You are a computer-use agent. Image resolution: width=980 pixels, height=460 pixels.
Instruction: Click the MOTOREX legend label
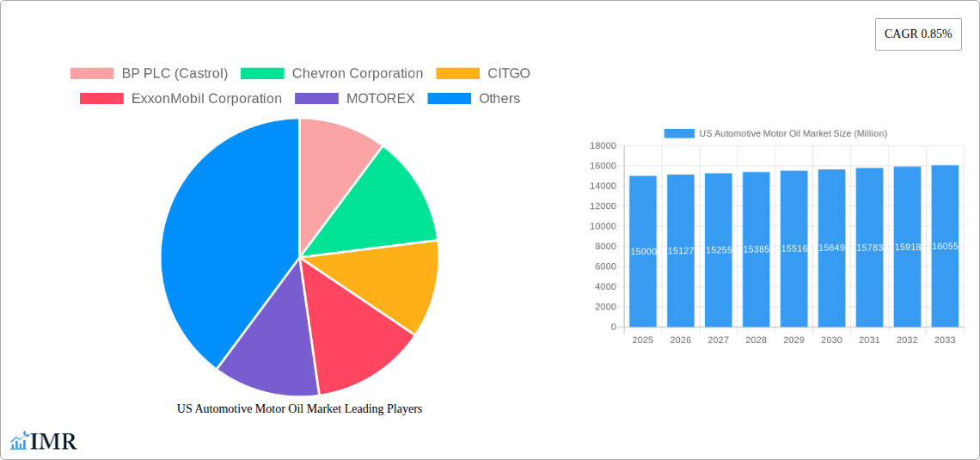(381, 99)
